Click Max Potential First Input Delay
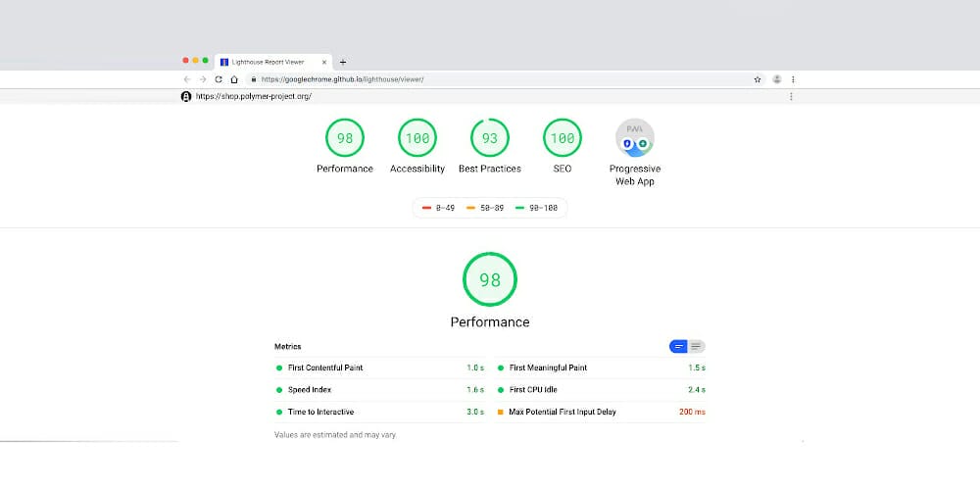This screenshot has width=980, height=490. [602, 412]
